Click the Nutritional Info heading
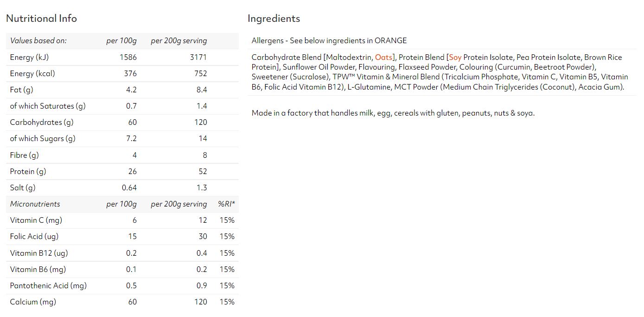 click(41, 19)
